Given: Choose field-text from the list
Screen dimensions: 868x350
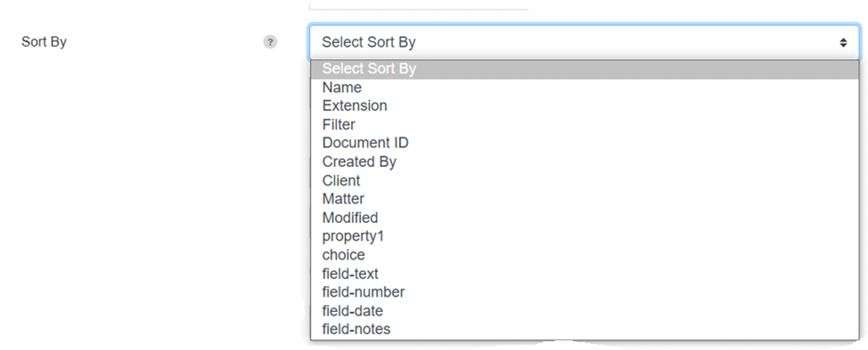Looking at the screenshot, I should [584, 273].
